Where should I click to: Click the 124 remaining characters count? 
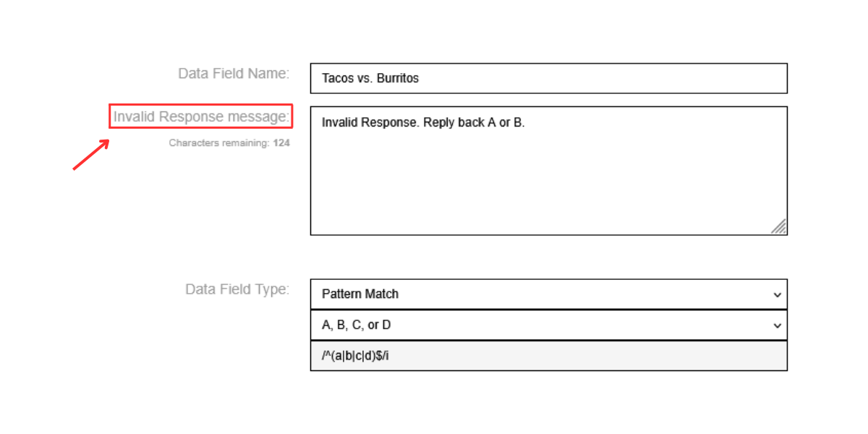tap(281, 143)
